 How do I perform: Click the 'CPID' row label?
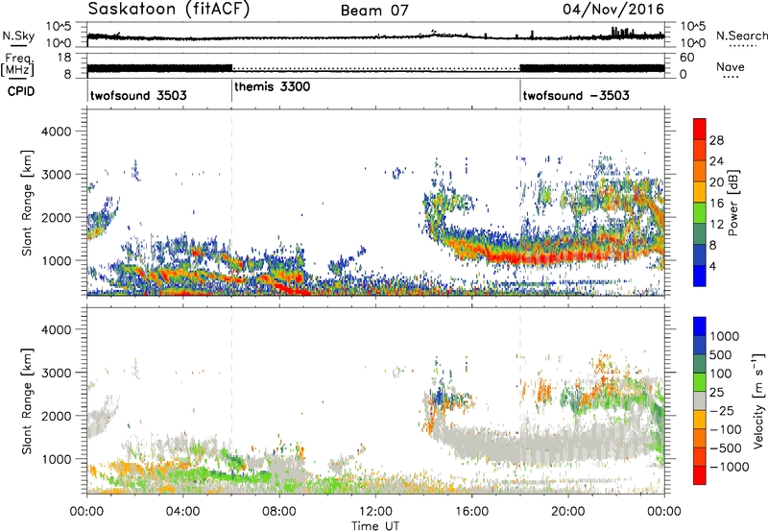click(21, 91)
